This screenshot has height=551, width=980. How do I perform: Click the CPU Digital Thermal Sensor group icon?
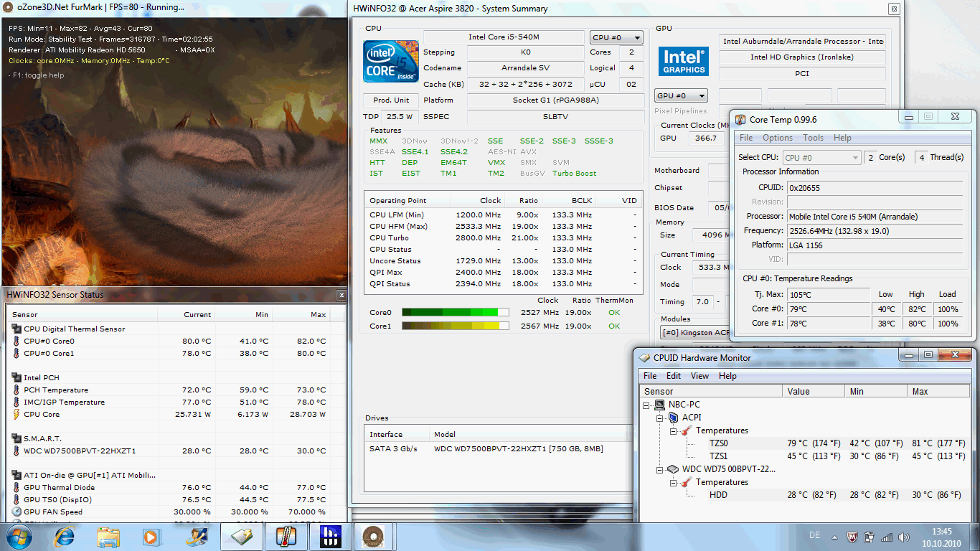(x=17, y=329)
